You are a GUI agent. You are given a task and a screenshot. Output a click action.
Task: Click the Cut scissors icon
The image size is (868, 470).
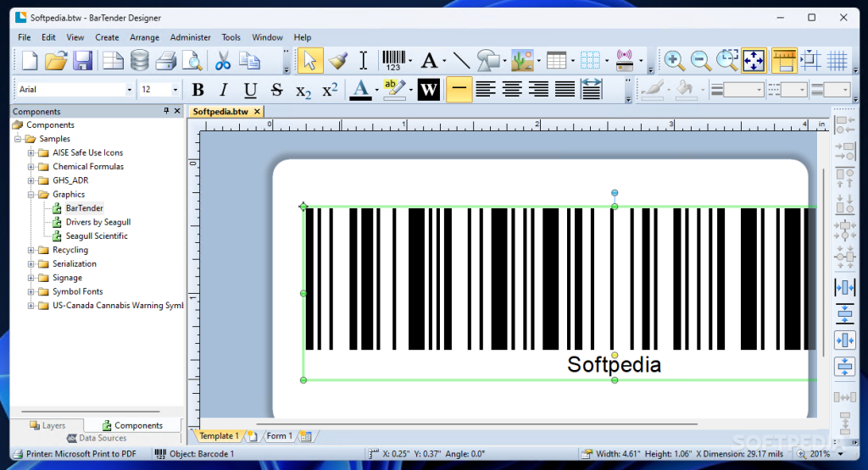pos(223,60)
